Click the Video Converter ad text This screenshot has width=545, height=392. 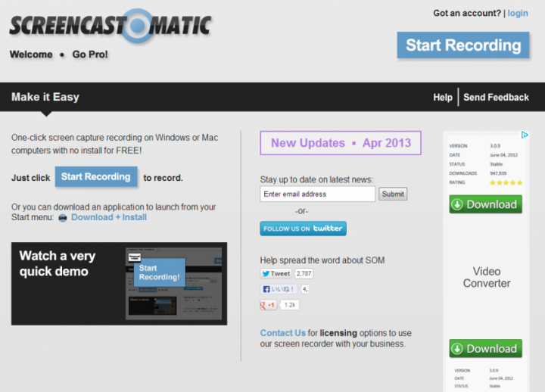[x=487, y=277]
